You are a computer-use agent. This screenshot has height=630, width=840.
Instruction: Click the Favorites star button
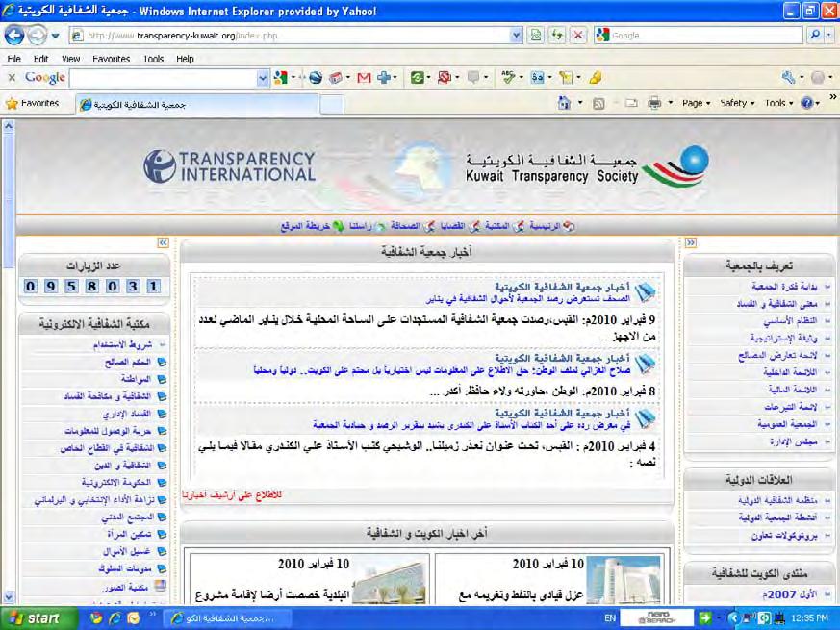pos(33,103)
